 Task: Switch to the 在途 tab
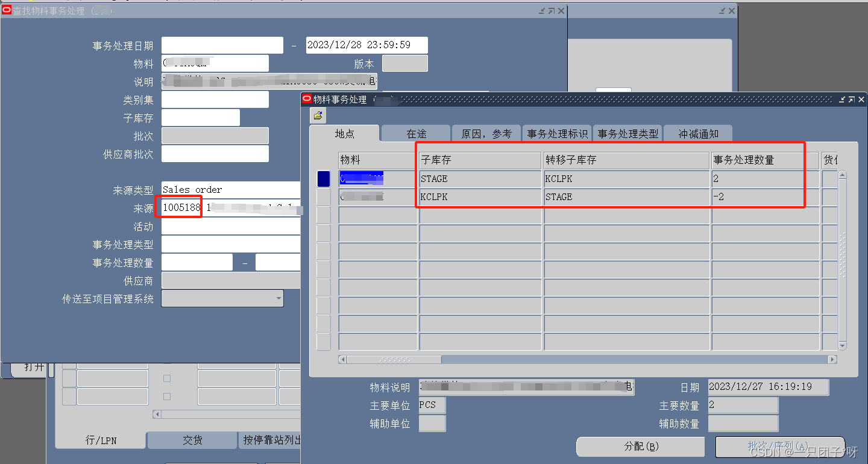416,133
